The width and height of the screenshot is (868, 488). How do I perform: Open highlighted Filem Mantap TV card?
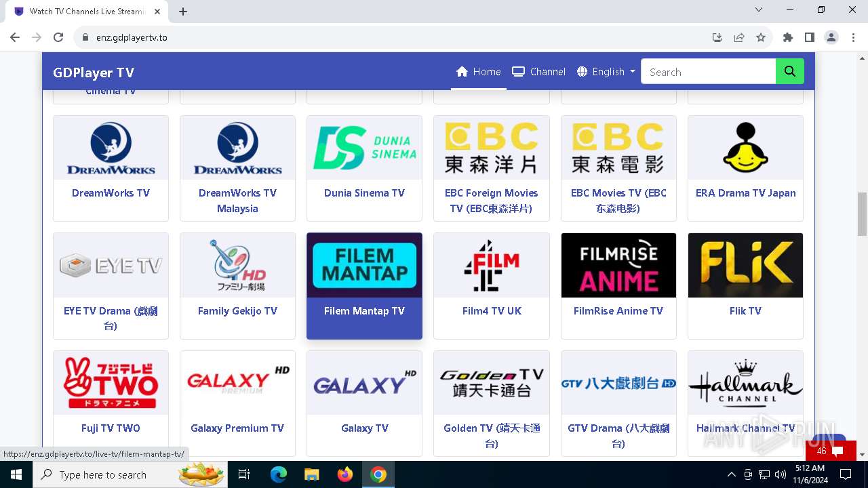tap(364, 286)
